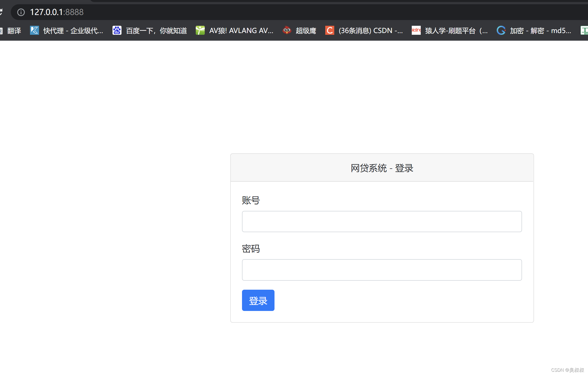This screenshot has height=375, width=588.
Task: Click the AV狼 green bookmark icon
Action: click(x=200, y=31)
